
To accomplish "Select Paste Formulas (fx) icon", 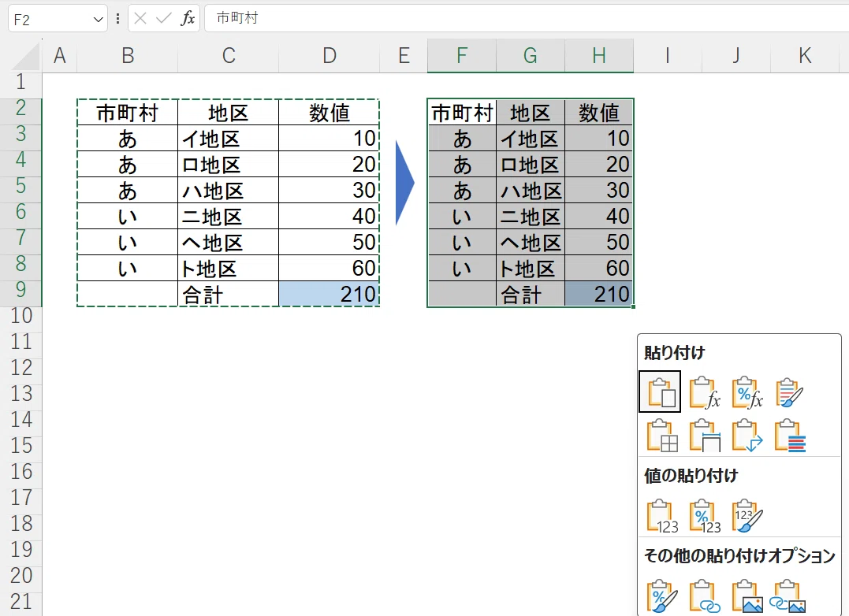I will click(703, 392).
